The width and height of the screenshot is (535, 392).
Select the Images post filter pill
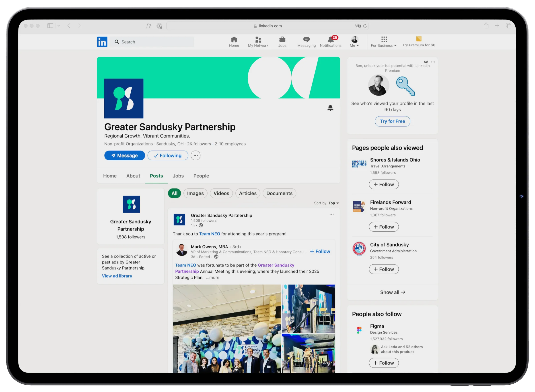click(195, 193)
